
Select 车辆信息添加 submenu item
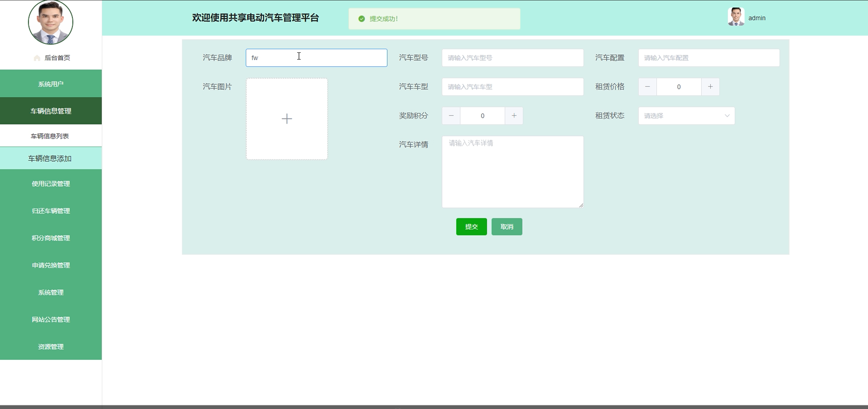tap(50, 158)
